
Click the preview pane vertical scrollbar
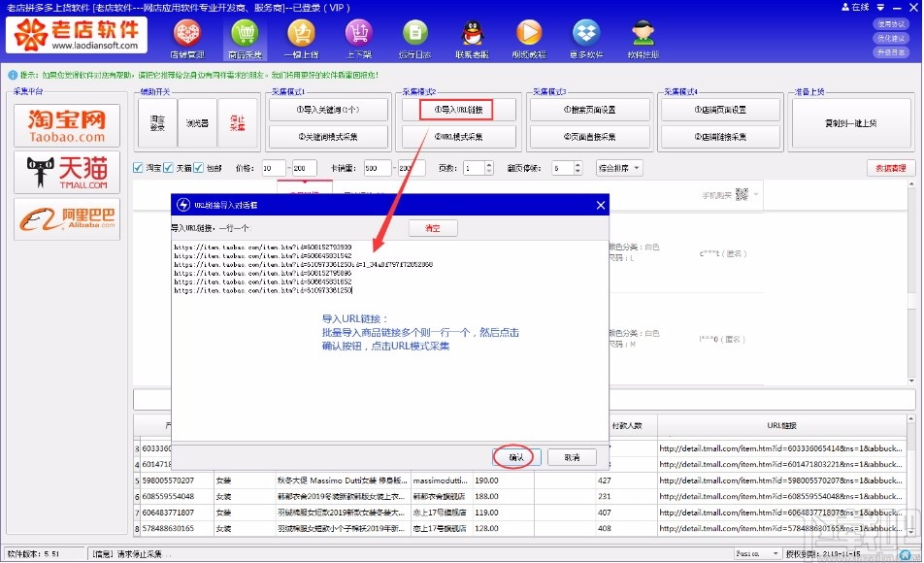point(911,283)
